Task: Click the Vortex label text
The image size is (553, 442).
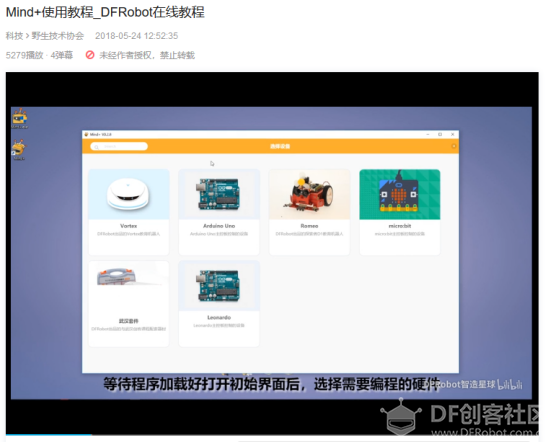Action: [128, 226]
